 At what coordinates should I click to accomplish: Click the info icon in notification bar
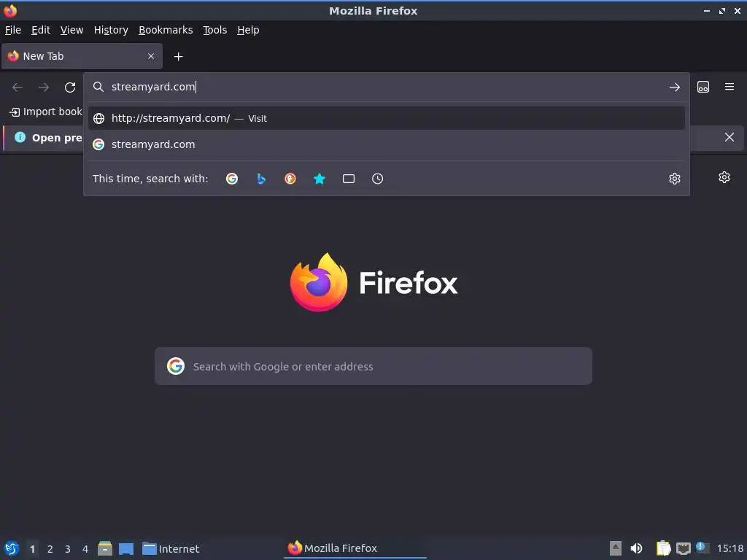point(20,138)
